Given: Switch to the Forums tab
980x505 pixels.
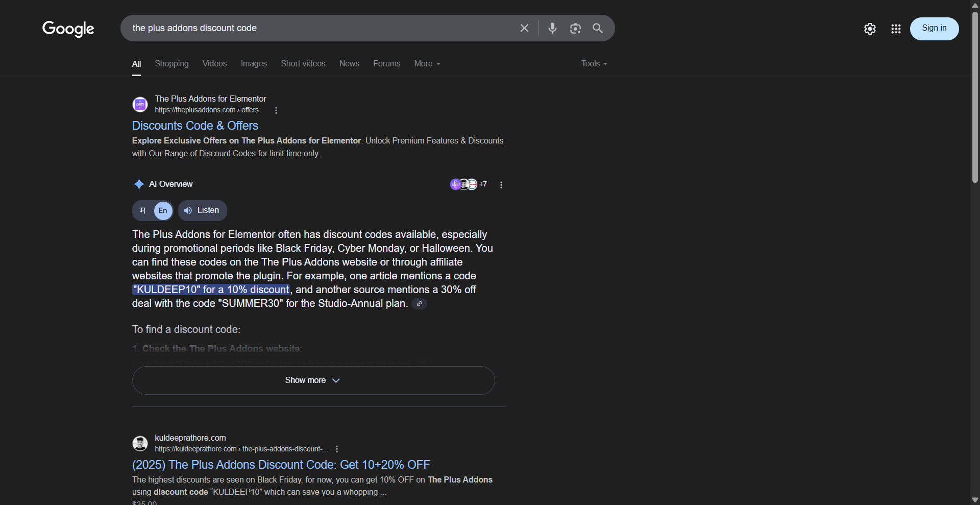Looking at the screenshot, I should (386, 64).
